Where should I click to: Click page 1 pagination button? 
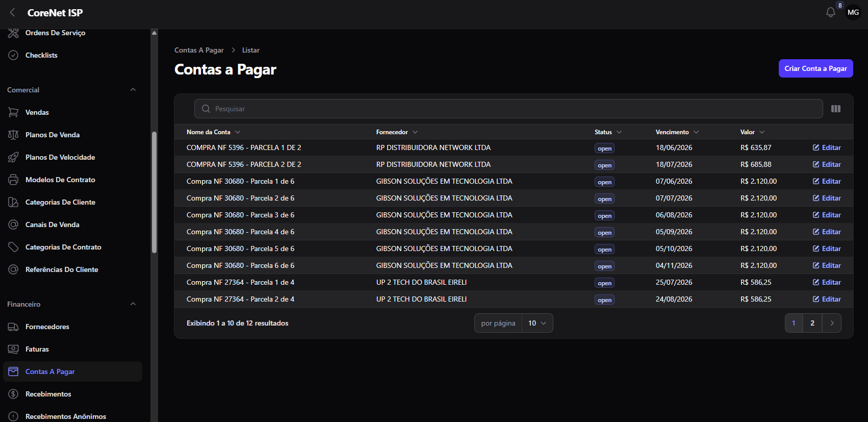point(794,323)
